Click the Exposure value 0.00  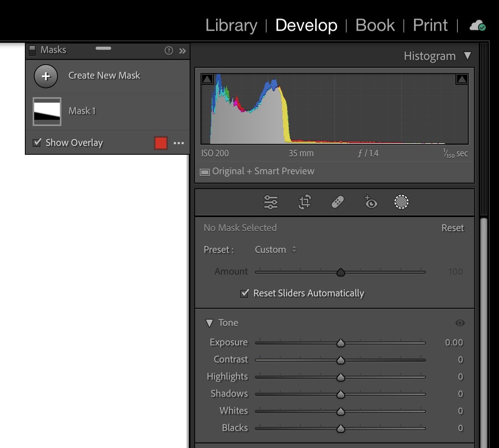click(454, 343)
